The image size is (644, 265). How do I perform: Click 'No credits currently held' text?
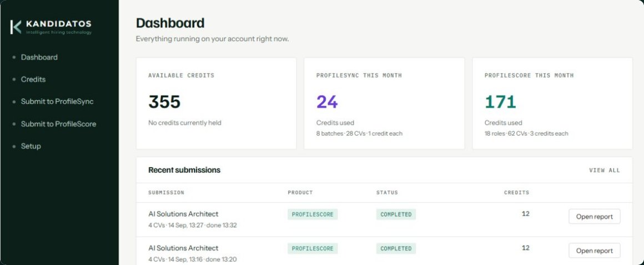[x=185, y=123]
